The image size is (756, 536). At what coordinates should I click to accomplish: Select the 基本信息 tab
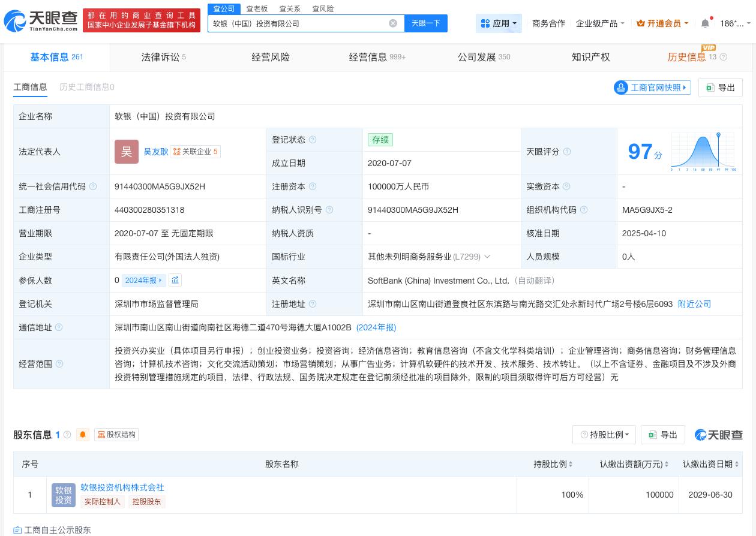(x=56, y=57)
